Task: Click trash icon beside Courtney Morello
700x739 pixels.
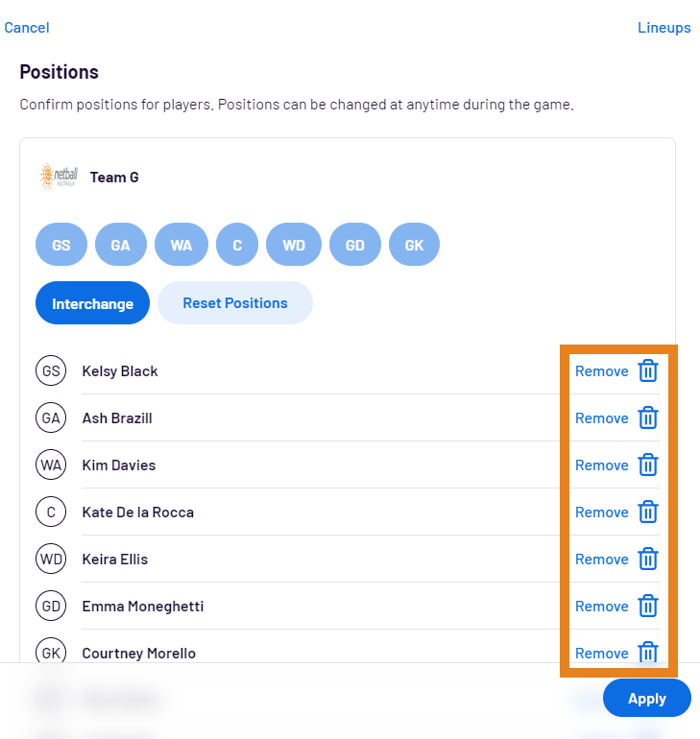Action: [648, 653]
